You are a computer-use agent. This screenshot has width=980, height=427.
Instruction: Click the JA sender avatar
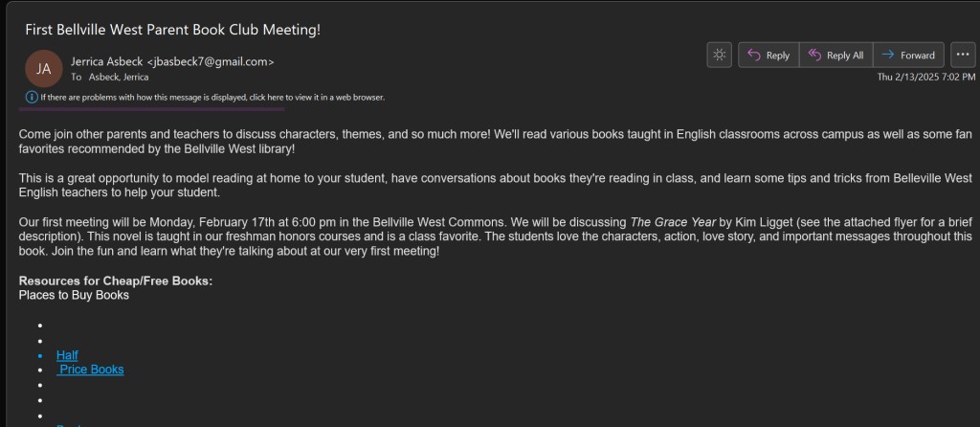click(x=43, y=69)
